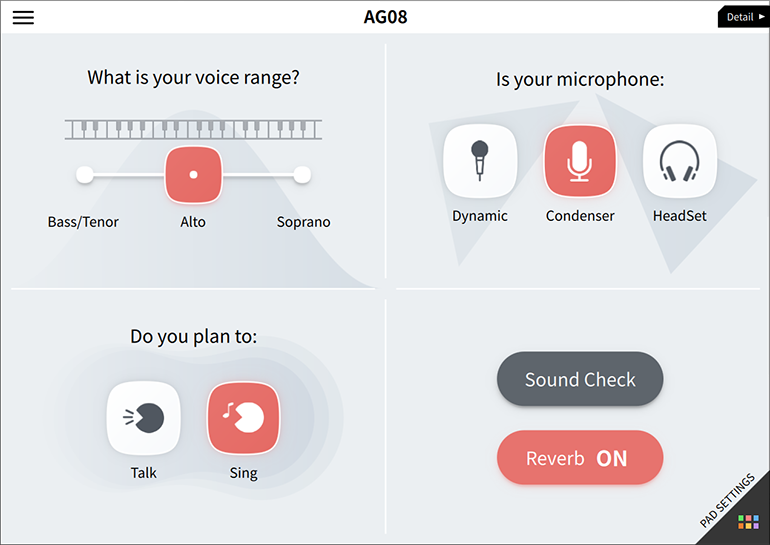This screenshot has height=545, width=770.
Task: Click the Talk label text
Action: click(x=144, y=473)
